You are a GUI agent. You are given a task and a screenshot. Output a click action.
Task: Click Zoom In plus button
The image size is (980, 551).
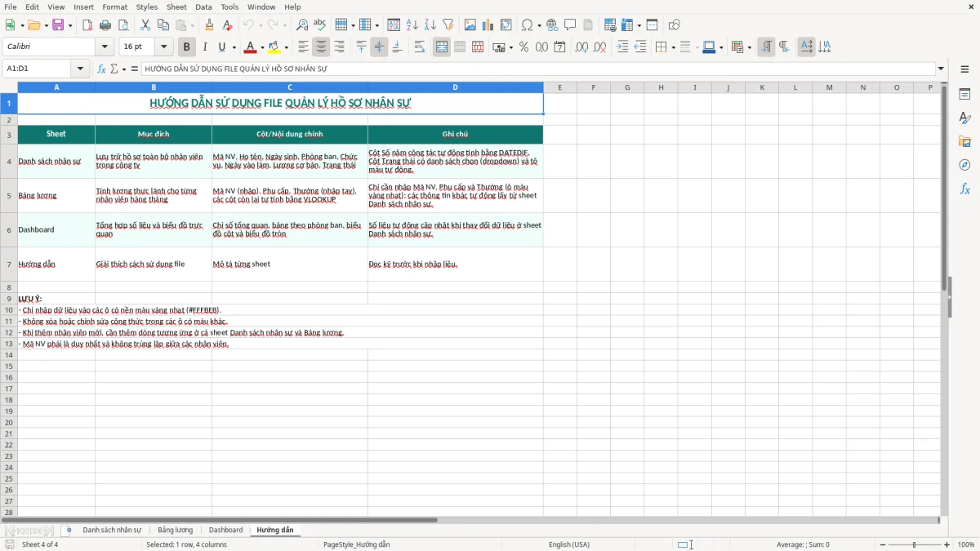point(947,544)
